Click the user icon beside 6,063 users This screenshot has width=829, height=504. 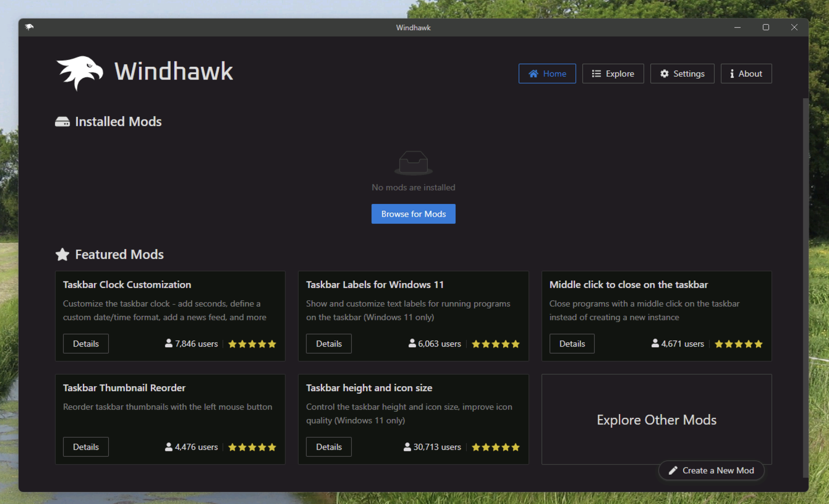pos(412,343)
